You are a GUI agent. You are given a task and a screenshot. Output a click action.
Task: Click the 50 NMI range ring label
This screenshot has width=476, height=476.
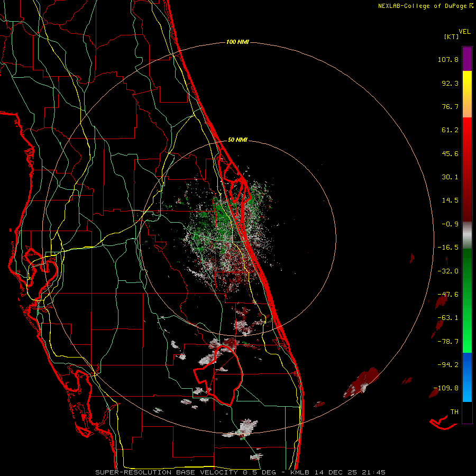pos(237,140)
